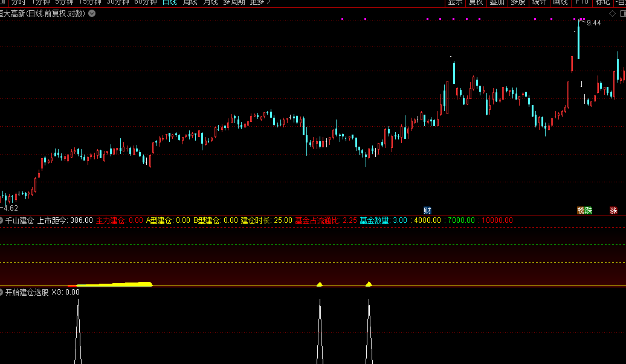Click the -4.62 low price label
This screenshot has height=364, width=626.
point(9,208)
